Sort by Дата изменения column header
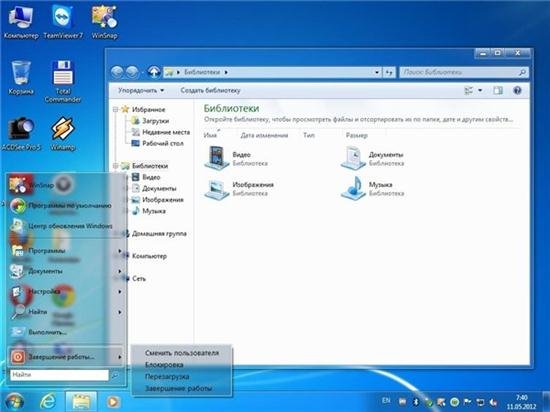550x412 pixels. 264,135
